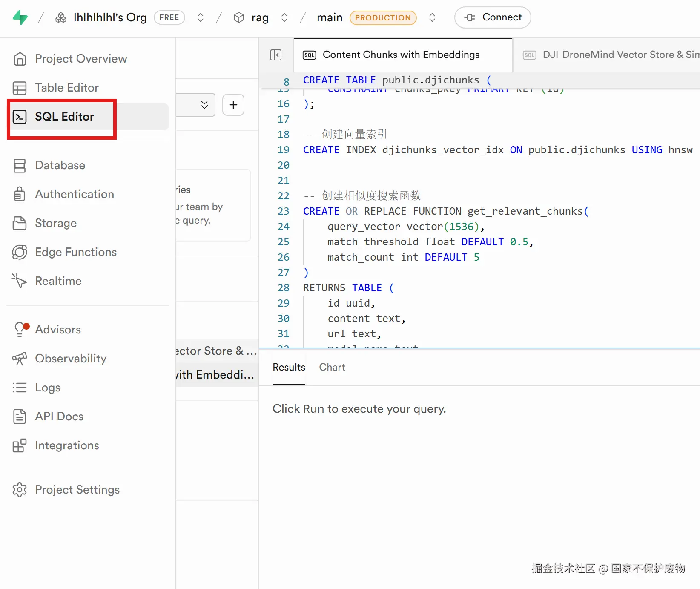Click line 26 in the SQL editor
Viewport: 700px width, 589px height.
pos(403,257)
